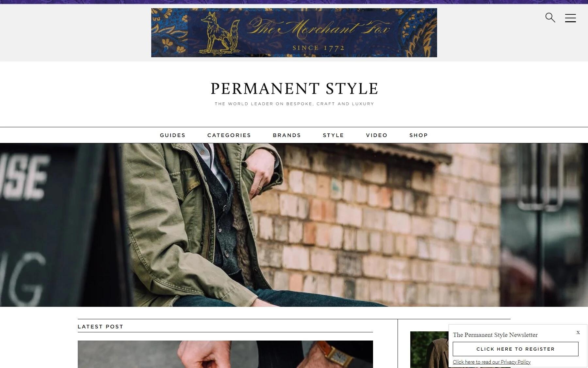
Task: Click the Permanent Style Newsletter title
Action: (x=495, y=335)
